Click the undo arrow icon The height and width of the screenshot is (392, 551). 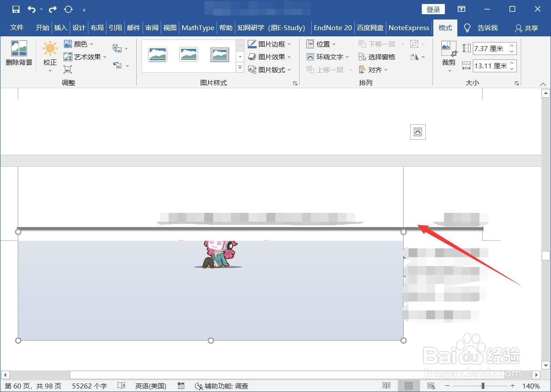coord(31,9)
